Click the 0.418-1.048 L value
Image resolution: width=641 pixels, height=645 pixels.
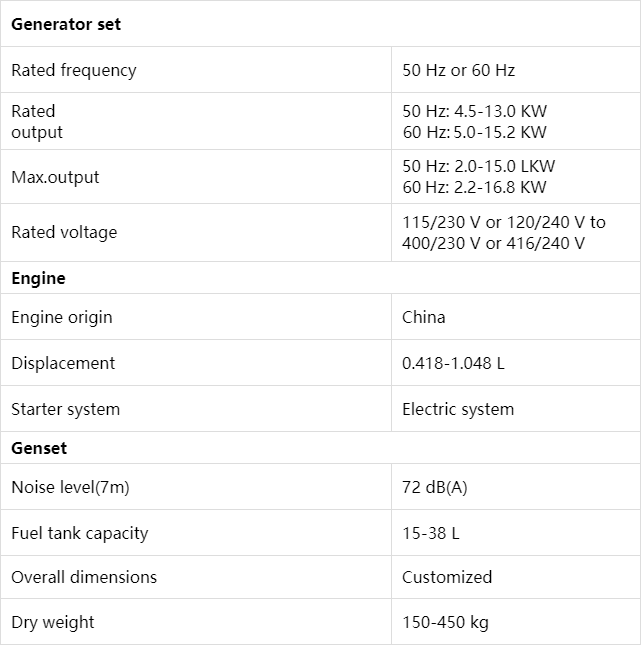[x=453, y=363]
